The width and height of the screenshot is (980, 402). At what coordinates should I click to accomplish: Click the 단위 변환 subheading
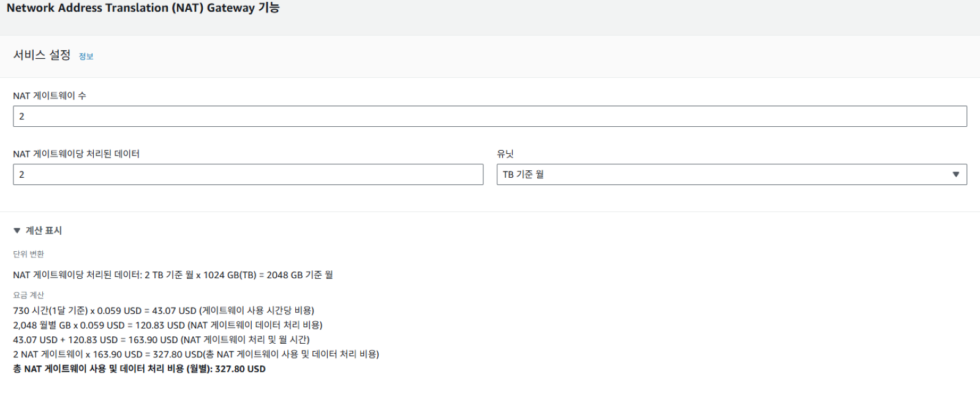pos(29,254)
